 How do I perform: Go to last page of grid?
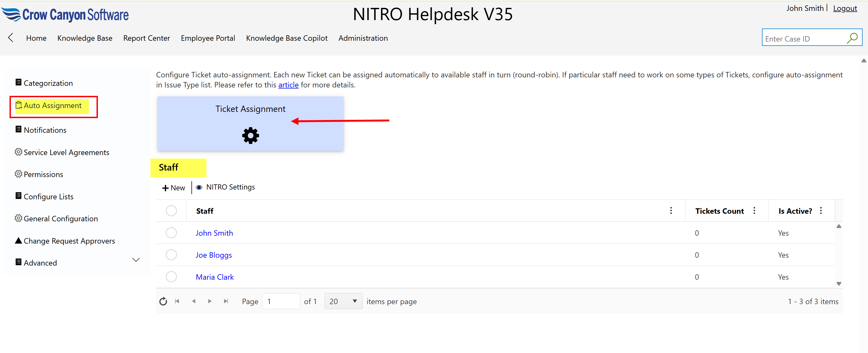point(226,301)
